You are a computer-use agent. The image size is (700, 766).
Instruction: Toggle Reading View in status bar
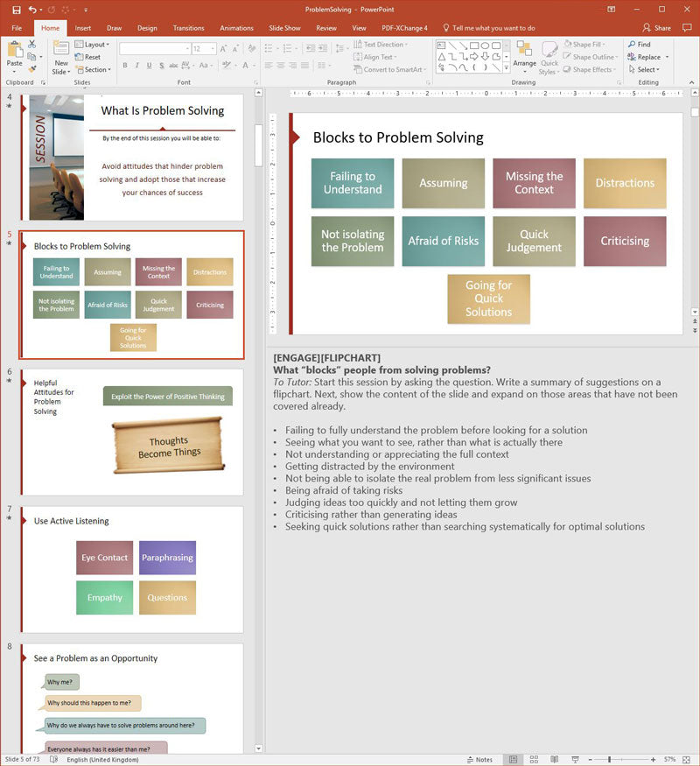[555, 759]
